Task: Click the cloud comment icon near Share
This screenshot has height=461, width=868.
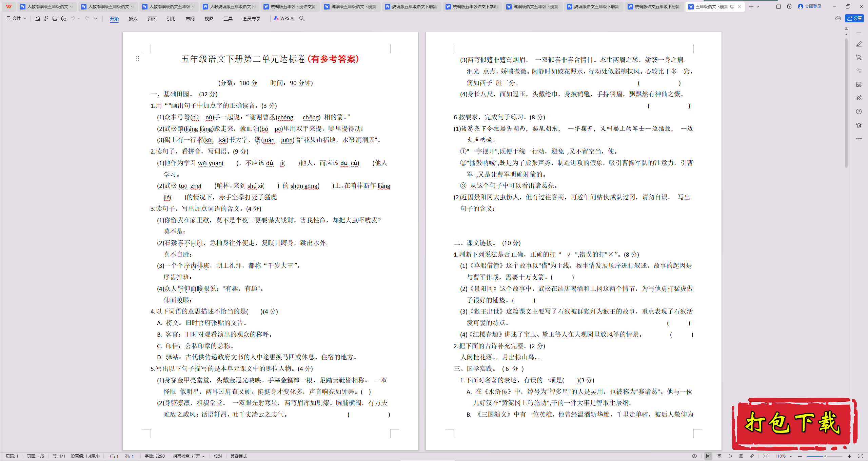Action: [838, 18]
